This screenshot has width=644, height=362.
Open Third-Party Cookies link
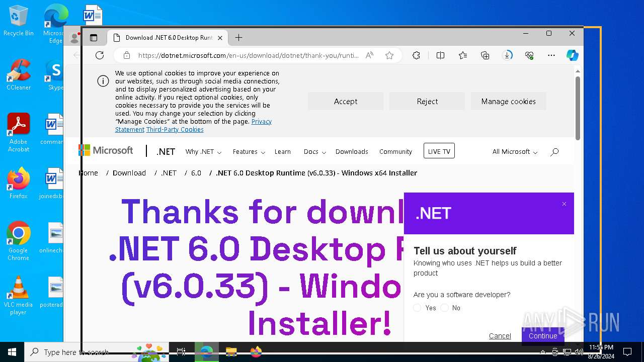click(x=175, y=130)
